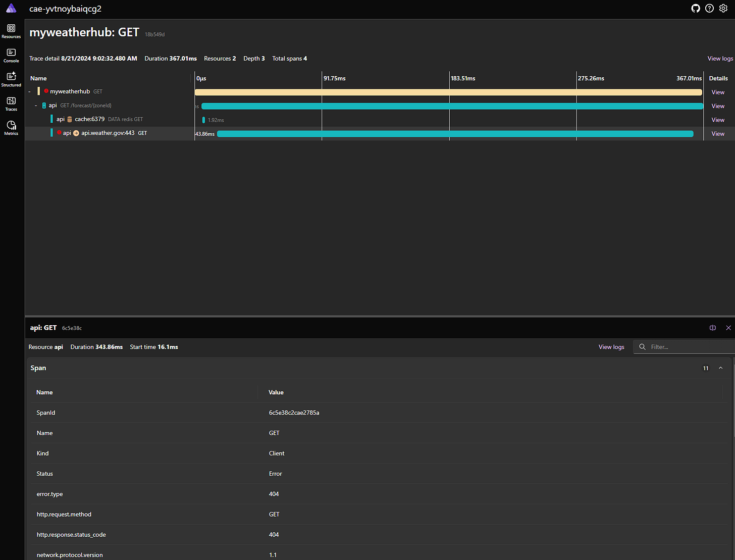Toggle split view in the span detail pane
735x560 pixels.
pos(712,328)
